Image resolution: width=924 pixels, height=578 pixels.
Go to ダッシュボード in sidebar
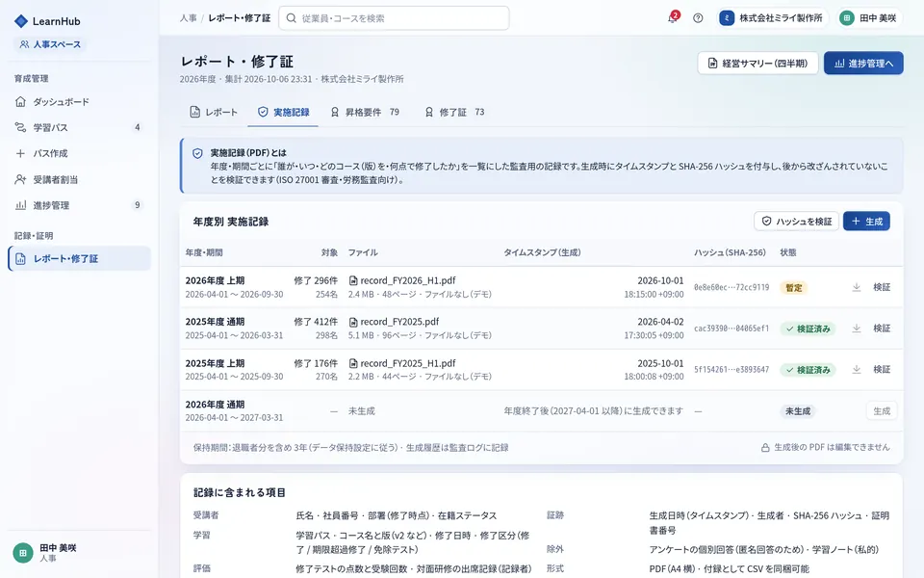click(79, 102)
